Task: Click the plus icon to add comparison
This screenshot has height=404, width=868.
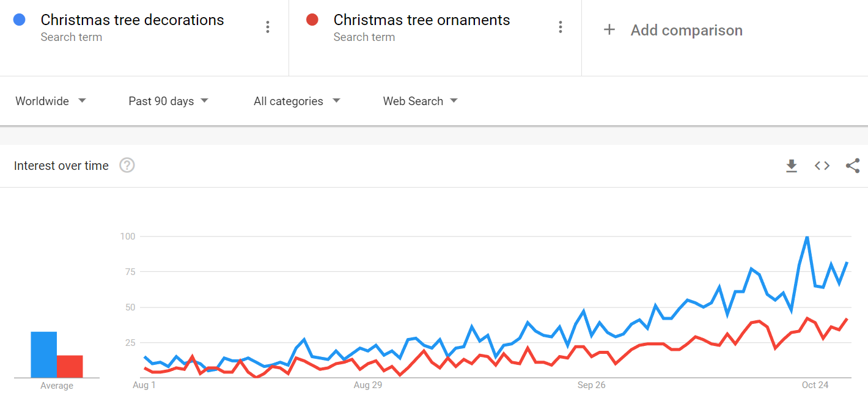Action: 609,30
